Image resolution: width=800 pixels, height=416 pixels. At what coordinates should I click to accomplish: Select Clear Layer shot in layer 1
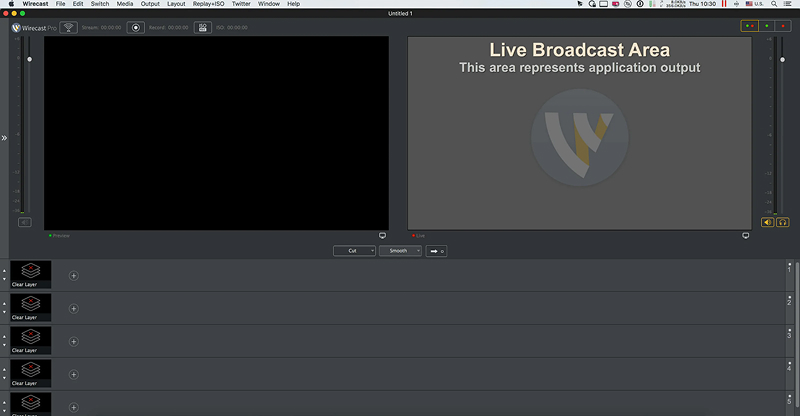coord(31,275)
